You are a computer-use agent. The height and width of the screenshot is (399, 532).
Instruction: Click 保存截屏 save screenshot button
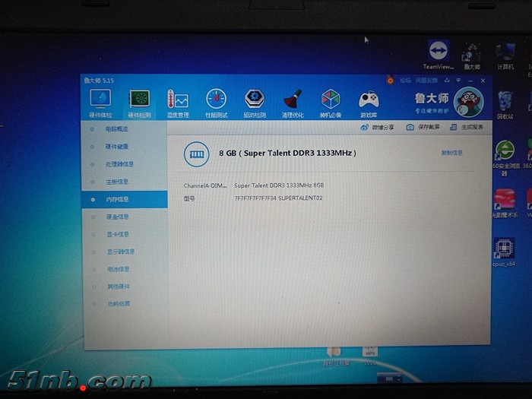tap(423, 127)
